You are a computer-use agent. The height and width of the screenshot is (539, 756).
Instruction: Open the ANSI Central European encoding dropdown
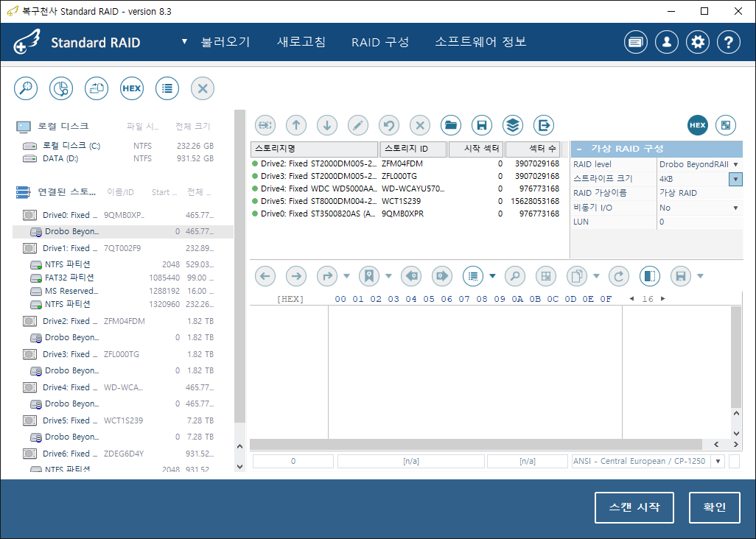718,462
